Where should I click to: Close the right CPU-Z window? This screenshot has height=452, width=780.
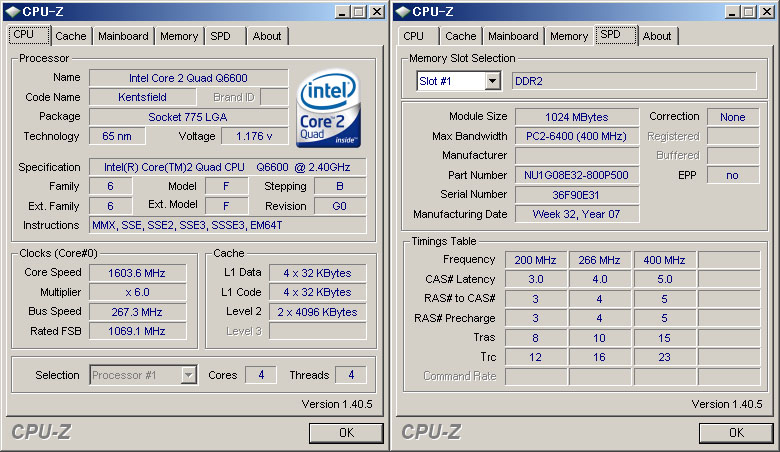pos(767,12)
